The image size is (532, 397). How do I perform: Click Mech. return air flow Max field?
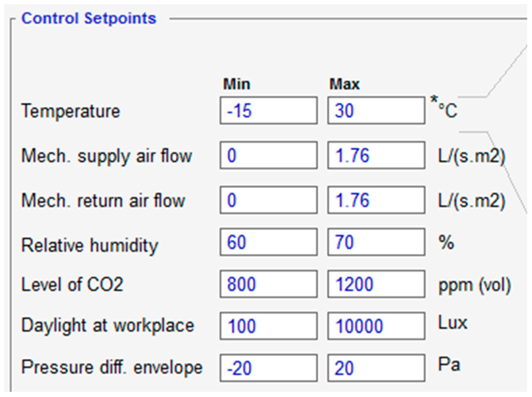(x=376, y=200)
